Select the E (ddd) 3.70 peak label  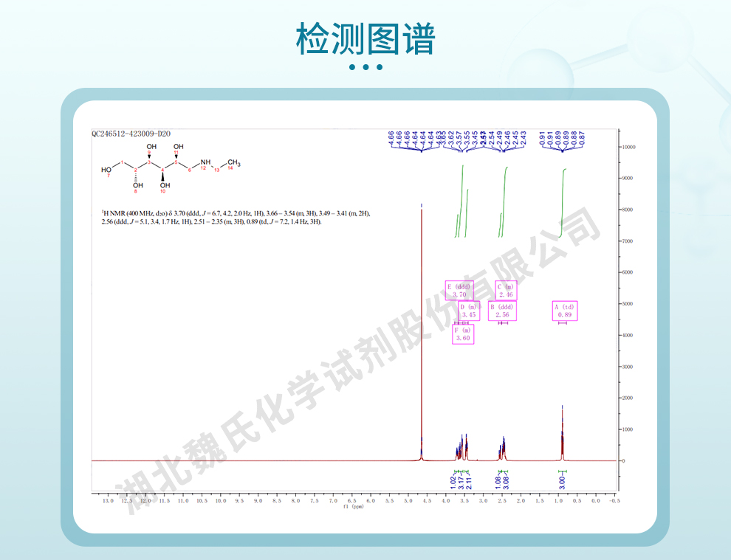coord(459,291)
